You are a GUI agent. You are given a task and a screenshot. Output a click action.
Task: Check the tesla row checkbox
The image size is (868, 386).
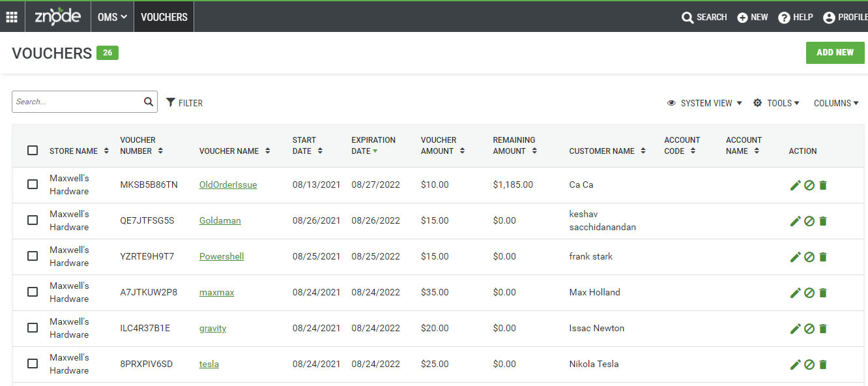pos(33,364)
